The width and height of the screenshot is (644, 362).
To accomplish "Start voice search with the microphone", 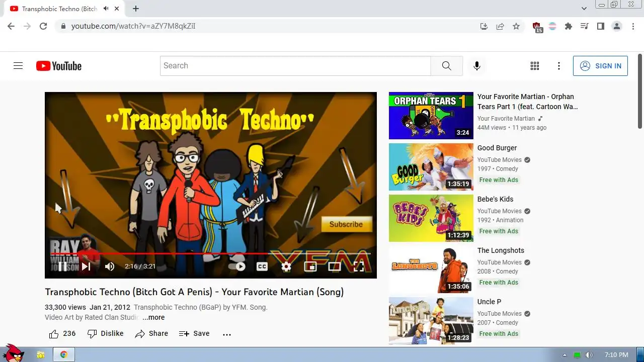I will pyautogui.click(x=477, y=66).
